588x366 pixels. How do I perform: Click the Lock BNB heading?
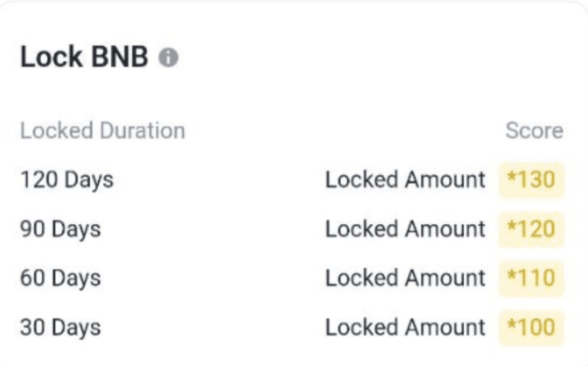[85, 58]
